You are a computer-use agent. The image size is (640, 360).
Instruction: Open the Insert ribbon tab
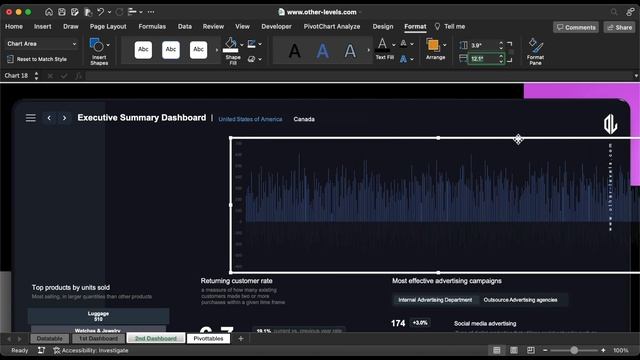point(42,27)
